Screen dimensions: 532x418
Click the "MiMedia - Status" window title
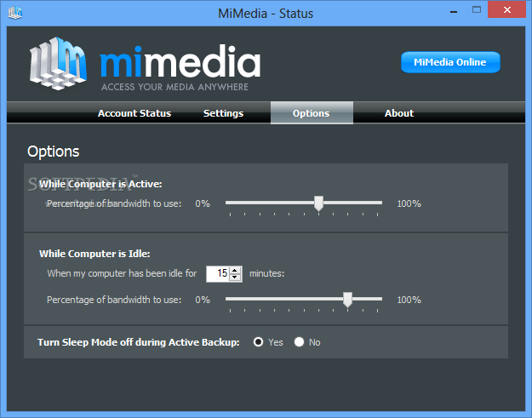coord(266,14)
